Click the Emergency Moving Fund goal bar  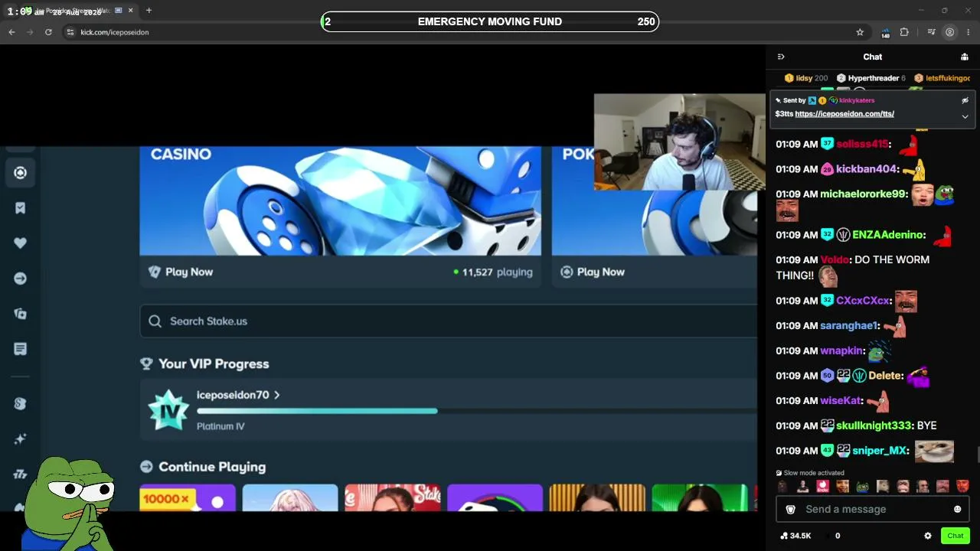(x=490, y=21)
